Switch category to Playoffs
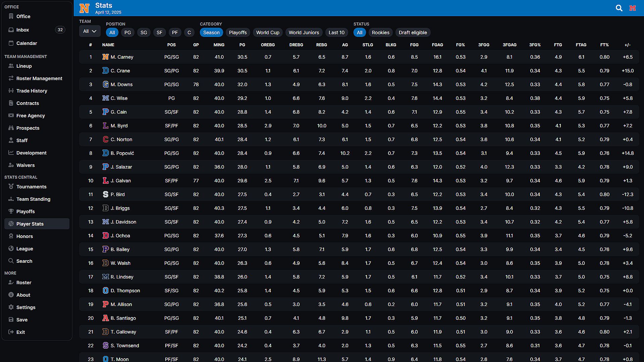644x362 pixels. 237,33
